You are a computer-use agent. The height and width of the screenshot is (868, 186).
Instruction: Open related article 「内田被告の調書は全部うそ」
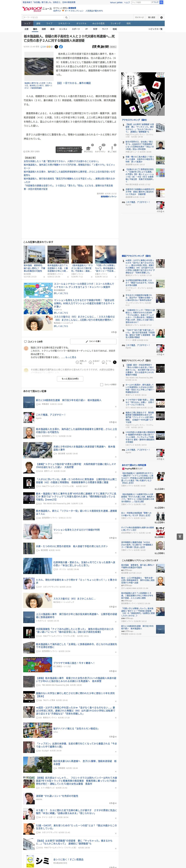click(x=68, y=187)
